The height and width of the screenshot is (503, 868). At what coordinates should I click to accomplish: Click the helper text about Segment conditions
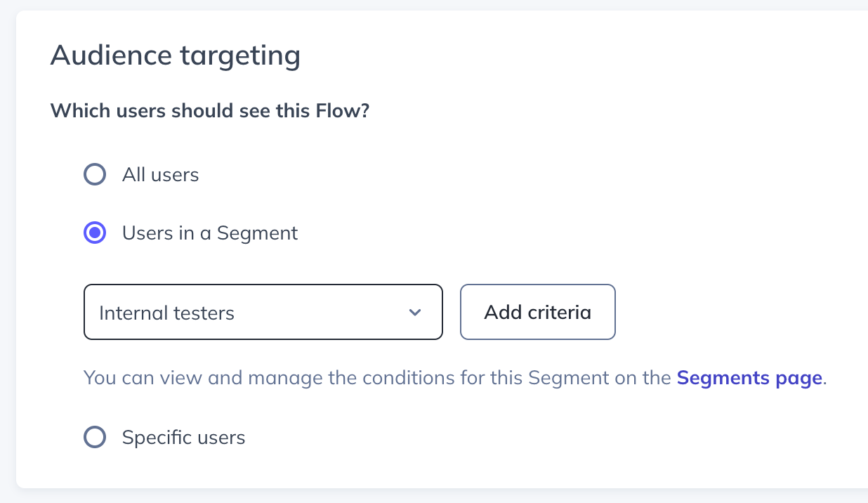click(379, 378)
